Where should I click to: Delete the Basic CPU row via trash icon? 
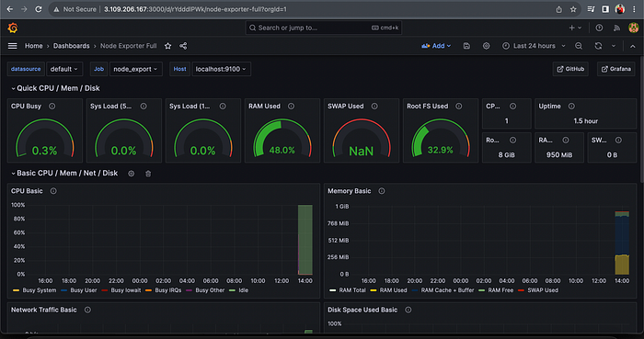[x=148, y=174]
